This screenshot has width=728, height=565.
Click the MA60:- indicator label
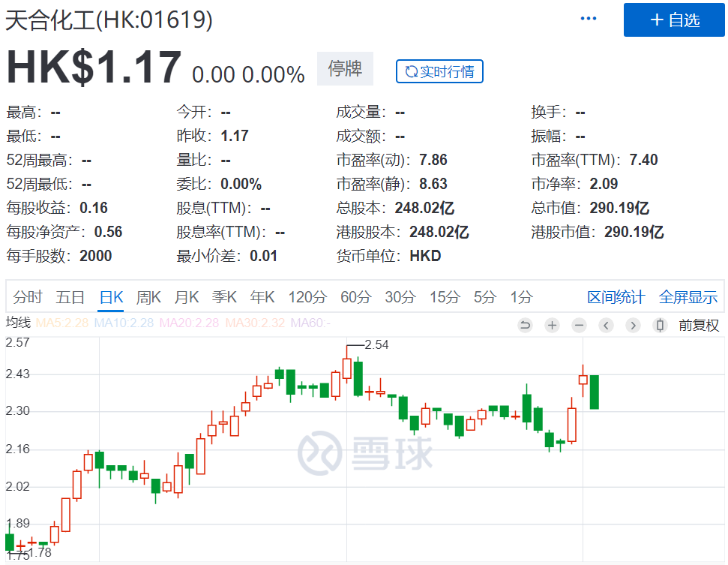[310, 323]
